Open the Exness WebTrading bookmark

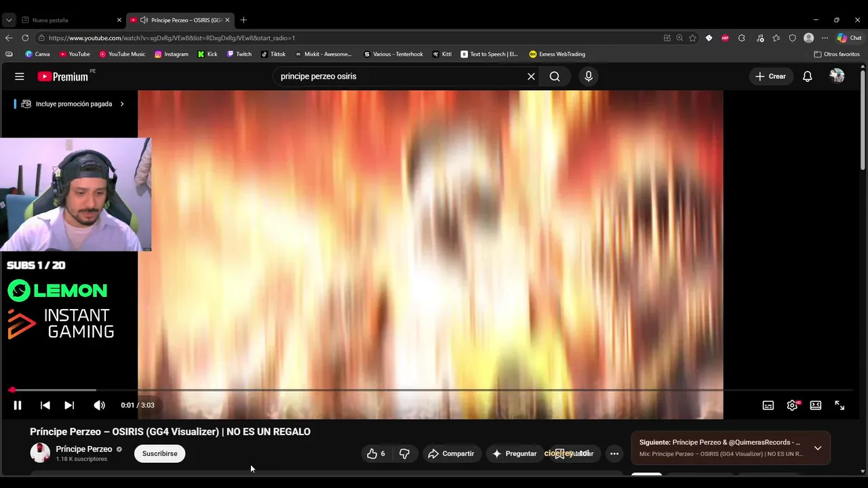[x=557, y=54]
